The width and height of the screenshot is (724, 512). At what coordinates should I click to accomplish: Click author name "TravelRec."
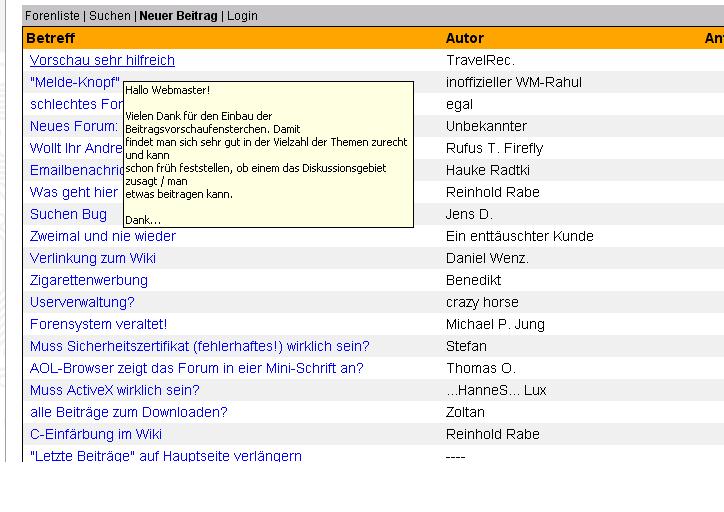480,60
